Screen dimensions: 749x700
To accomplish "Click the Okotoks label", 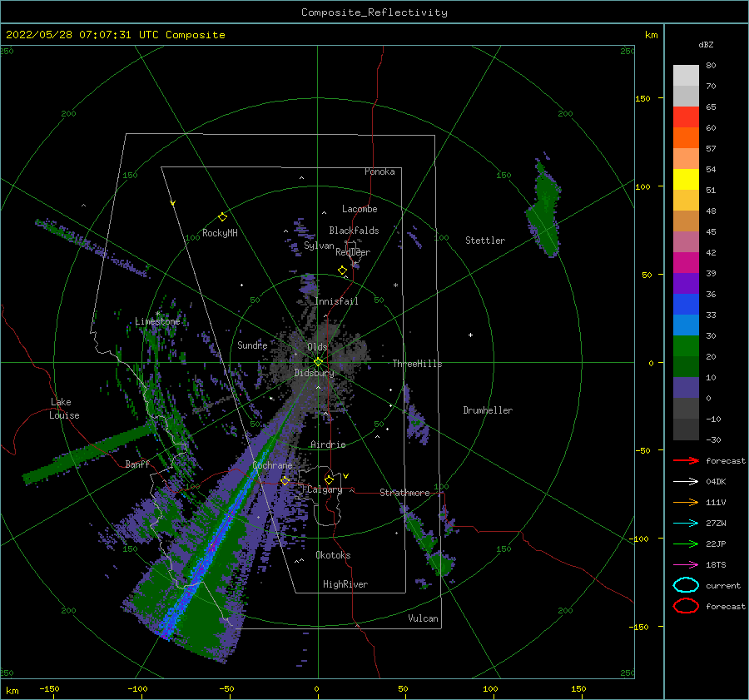I will coord(333,555).
